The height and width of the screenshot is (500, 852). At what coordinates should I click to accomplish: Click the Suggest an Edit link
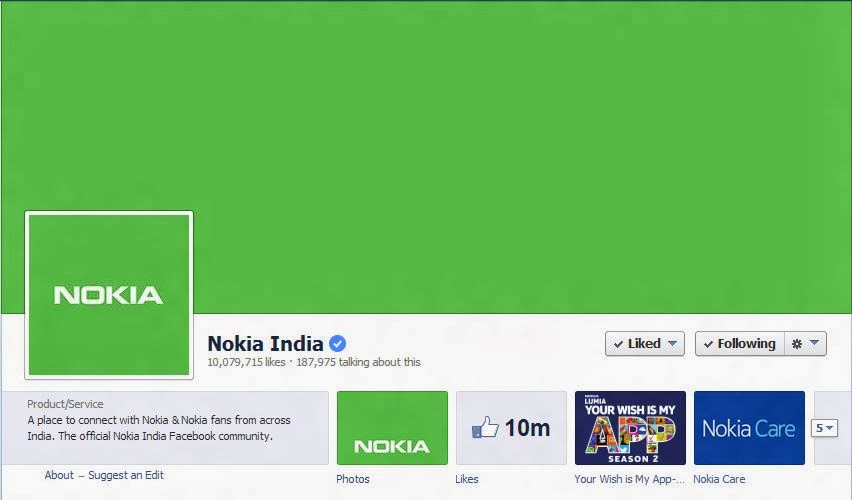coord(126,475)
